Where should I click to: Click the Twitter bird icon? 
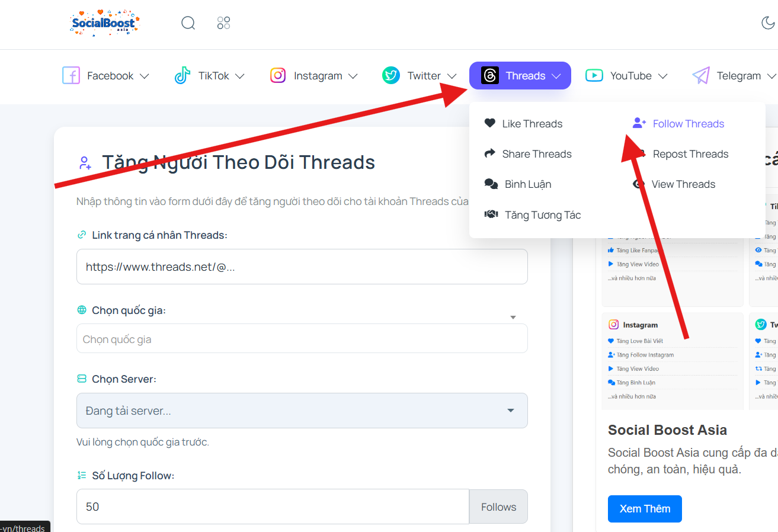pyautogui.click(x=391, y=75)
